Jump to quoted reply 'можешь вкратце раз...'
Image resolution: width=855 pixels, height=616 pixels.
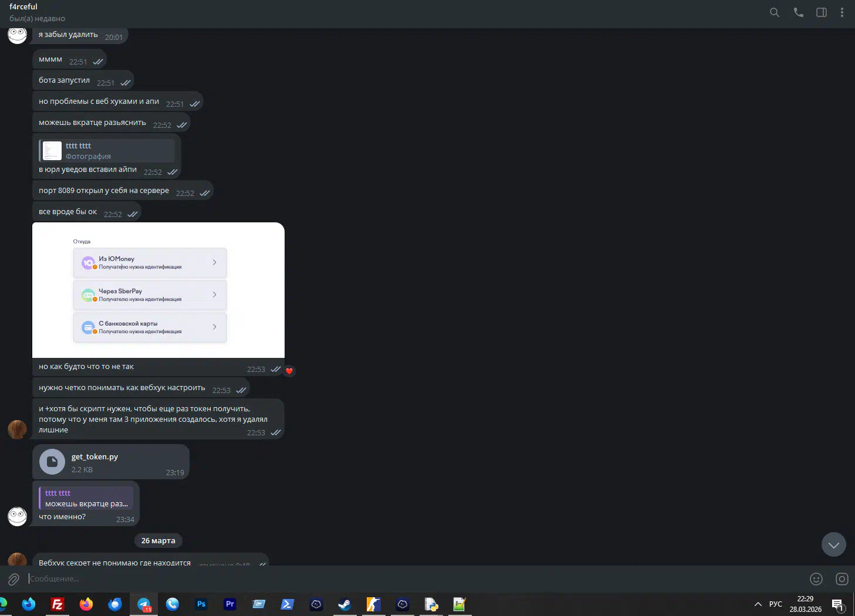click(x=86, y=498)
